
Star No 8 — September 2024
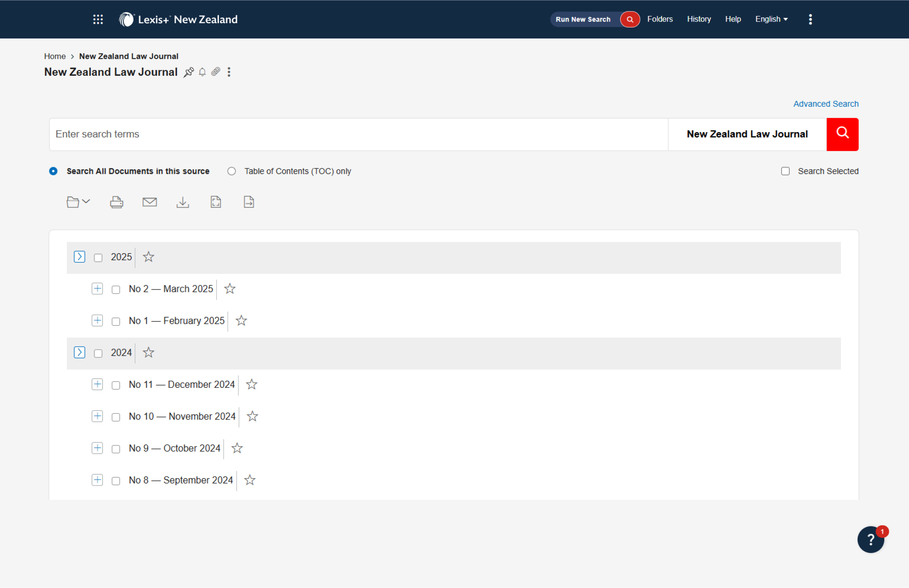click(x=250, y=480)
